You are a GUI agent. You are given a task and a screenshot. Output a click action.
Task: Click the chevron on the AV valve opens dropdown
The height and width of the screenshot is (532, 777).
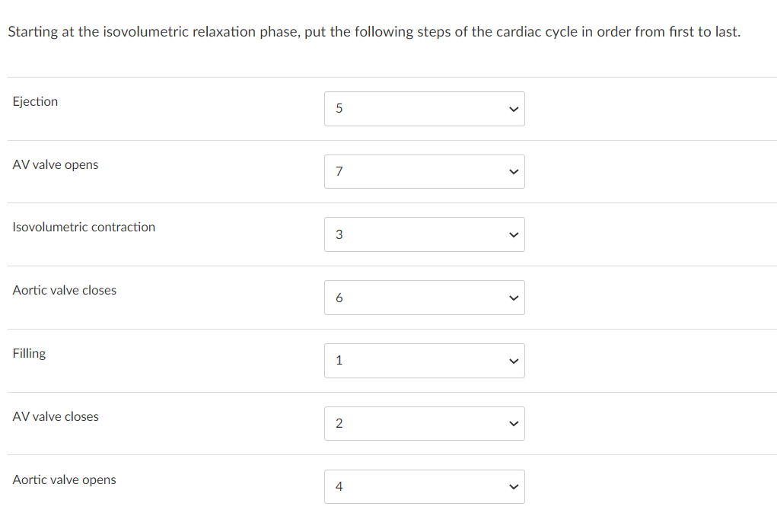click(x=514, y=171)
